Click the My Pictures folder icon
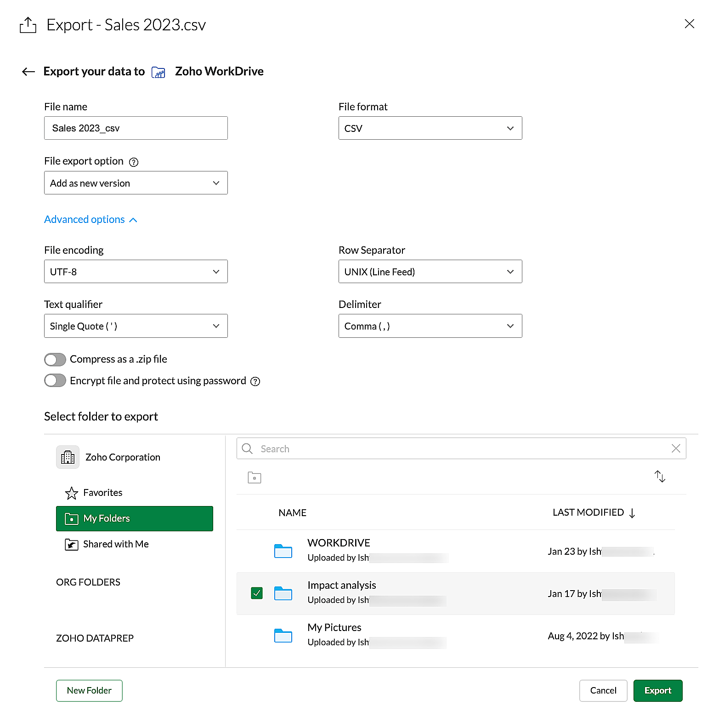 [x=283, y=635]
